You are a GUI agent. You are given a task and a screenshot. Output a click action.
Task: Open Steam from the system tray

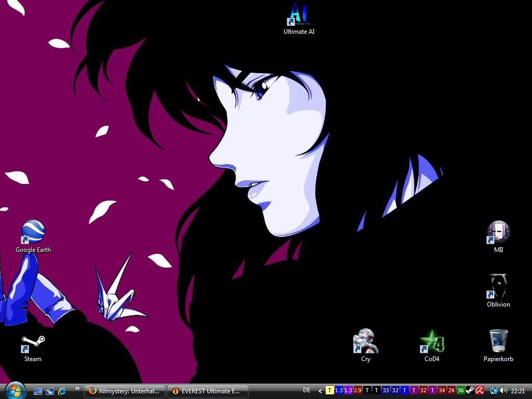click(470, 391)
